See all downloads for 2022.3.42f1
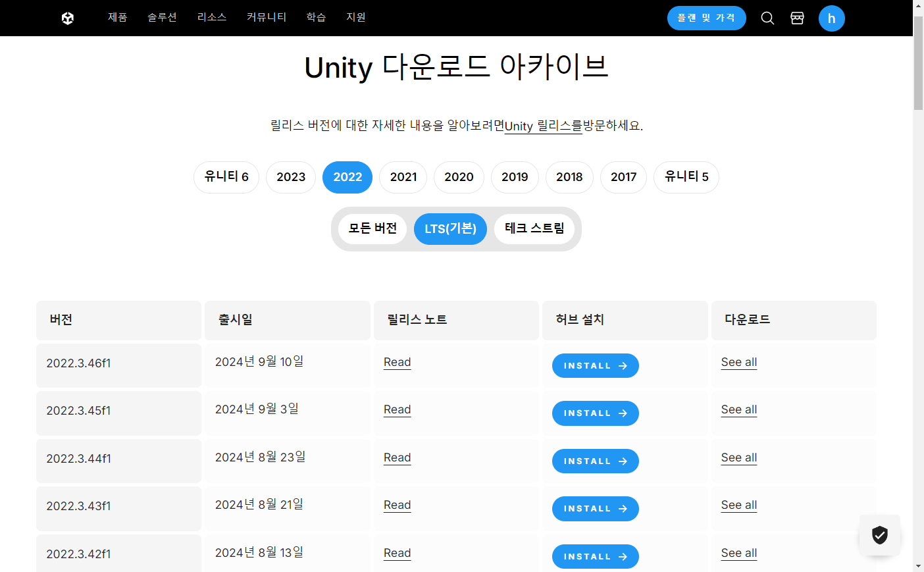This screenshot has height=572, width=924. click(x=739, y=553)
